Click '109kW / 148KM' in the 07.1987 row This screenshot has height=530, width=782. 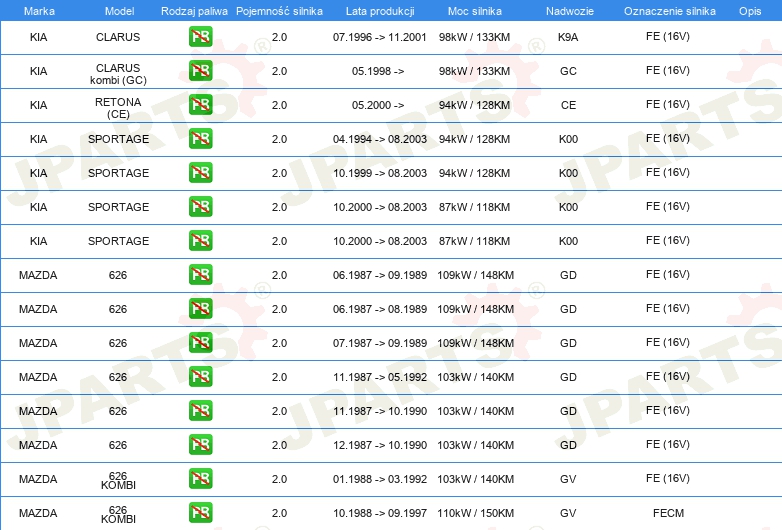[x=475, y=343]
